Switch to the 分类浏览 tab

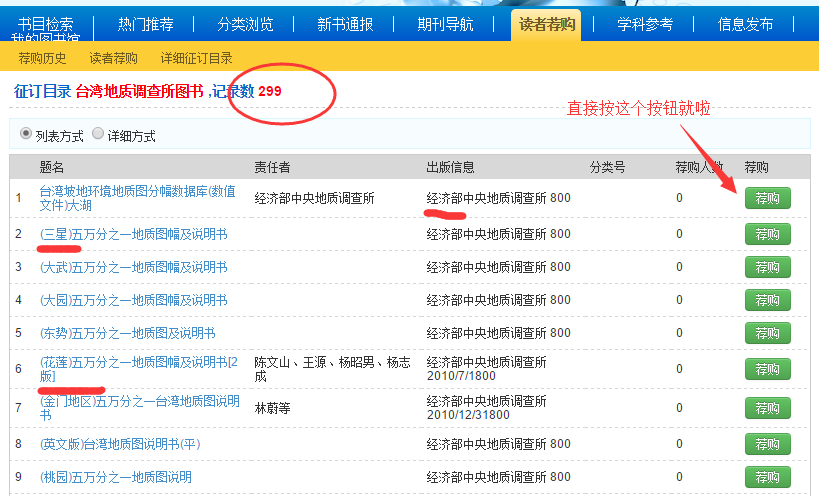pyautogui.click(x=246, y=25)
